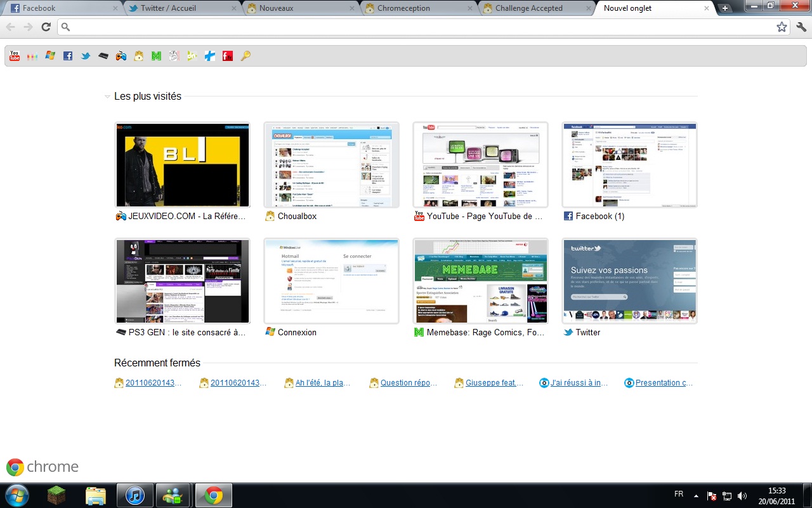Reload the page with the refresh button

pyautogui.click(x=46, y=27)
